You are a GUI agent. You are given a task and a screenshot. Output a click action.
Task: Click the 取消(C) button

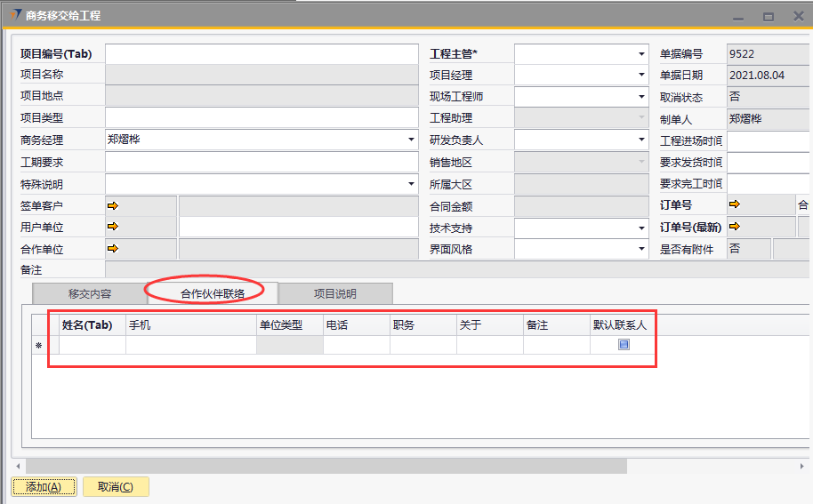click(115, 486)
